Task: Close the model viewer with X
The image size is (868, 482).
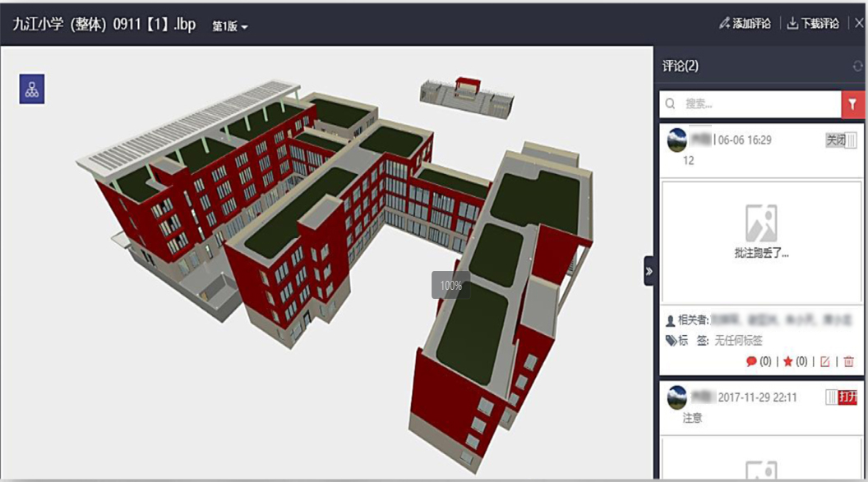Action: [x=859, y=23]
